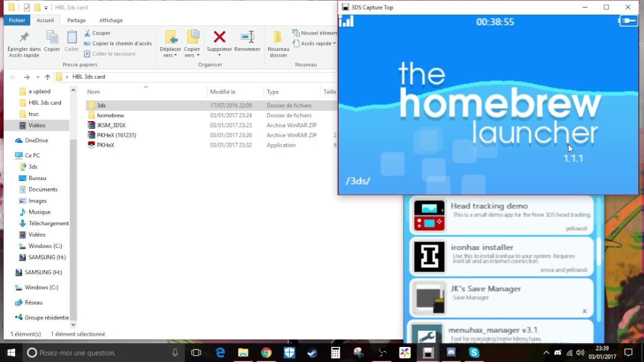Go forward in Explorer navigation
Image resolution: width=644 pixels, height=362 pixels.
click(x=27, y=77)
